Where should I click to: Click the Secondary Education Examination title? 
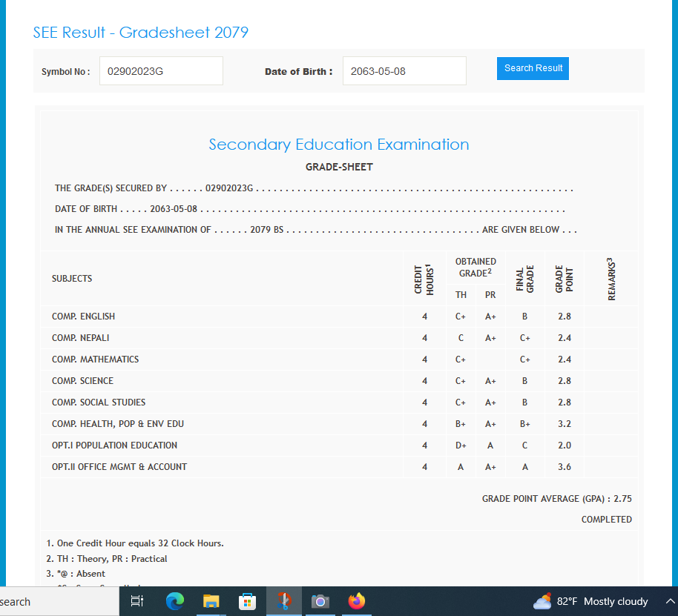pyautogui.click(x=338, y=145)
